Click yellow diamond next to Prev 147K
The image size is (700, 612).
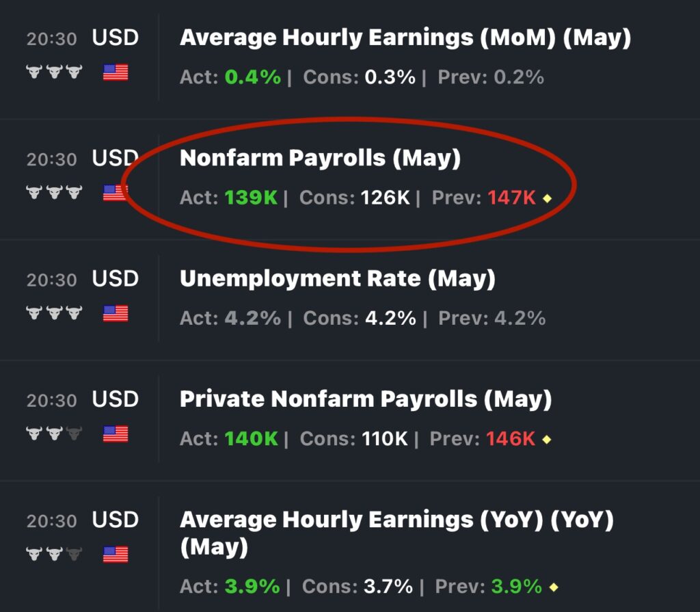tap(547, 198)
